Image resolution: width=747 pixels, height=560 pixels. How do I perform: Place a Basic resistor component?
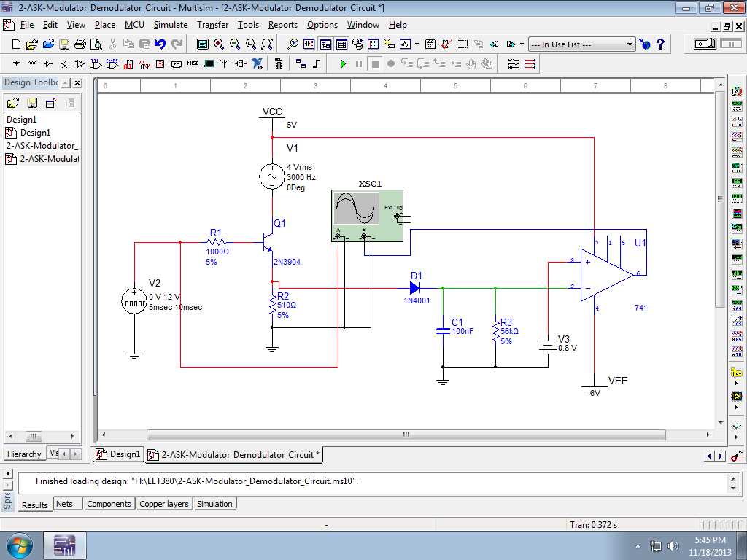coord(32,63)
